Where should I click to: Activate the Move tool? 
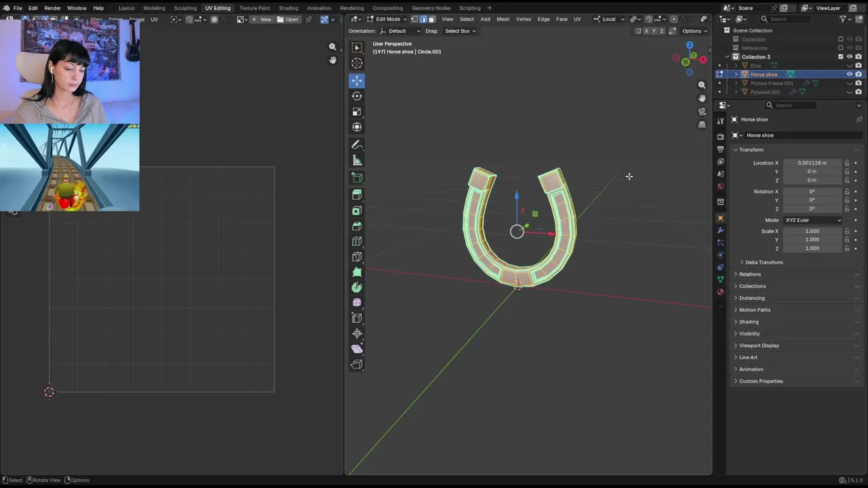[x=357, y=81]
